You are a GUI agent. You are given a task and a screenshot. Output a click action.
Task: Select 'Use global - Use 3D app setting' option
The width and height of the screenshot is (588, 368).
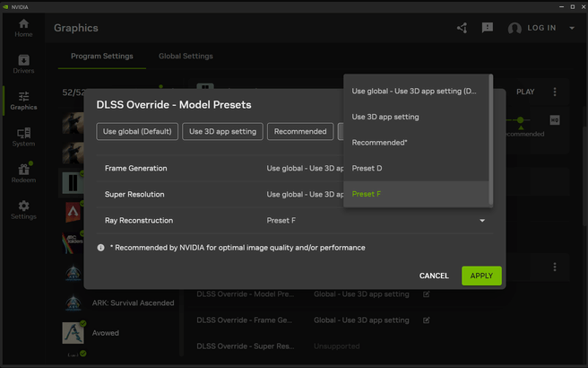coord(416,92)
